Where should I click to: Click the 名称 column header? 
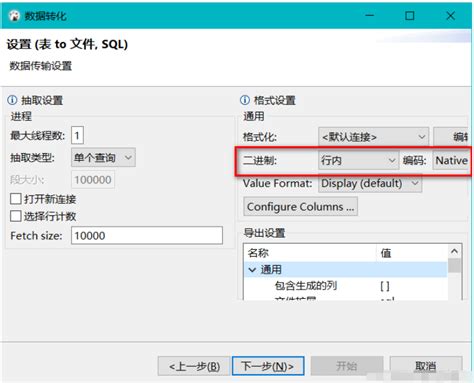pyautogui.click(x=311, y=253)
